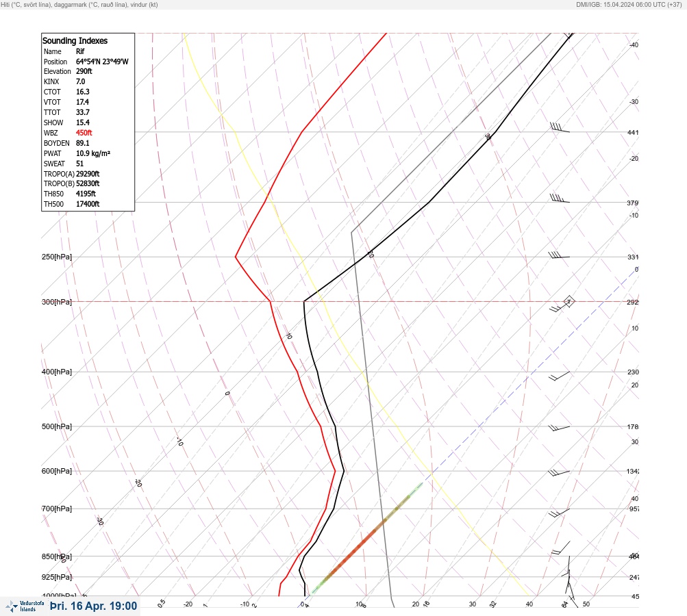Viewport: 687px width, 616px height.
Task: Click the -40 temperature label on right axis
Action: [634, 44]
